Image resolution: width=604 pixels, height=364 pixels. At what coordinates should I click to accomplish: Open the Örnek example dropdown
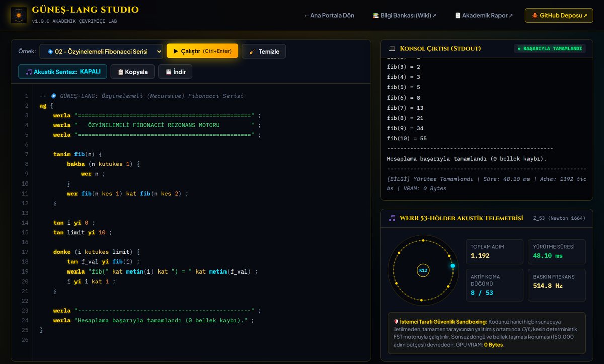tap(101, 51)
